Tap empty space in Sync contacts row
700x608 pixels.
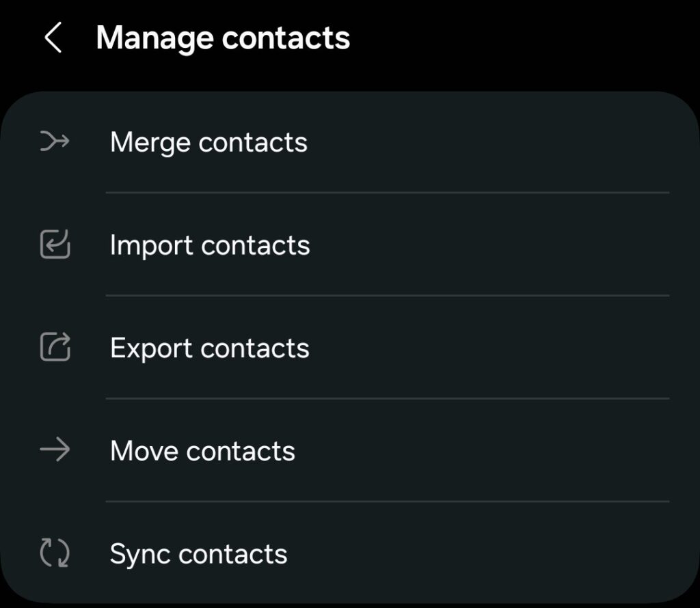(492, 553)
